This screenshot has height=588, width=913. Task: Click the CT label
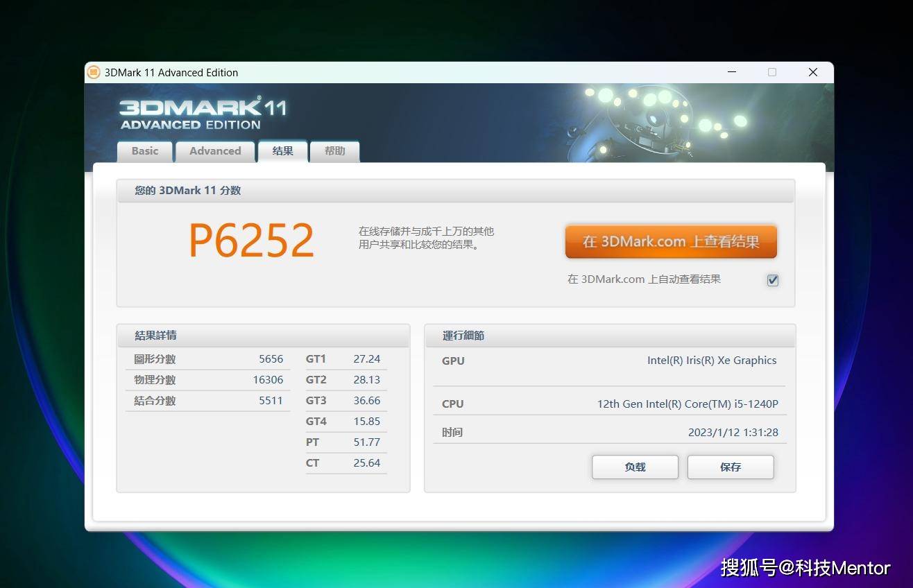coord(313,463)
